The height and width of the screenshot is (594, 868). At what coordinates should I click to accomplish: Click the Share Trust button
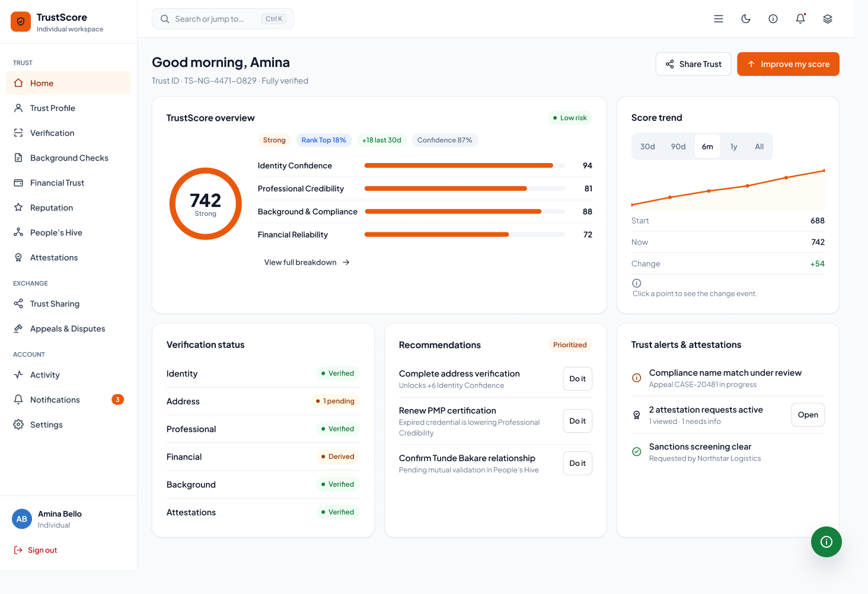(693, 64)
